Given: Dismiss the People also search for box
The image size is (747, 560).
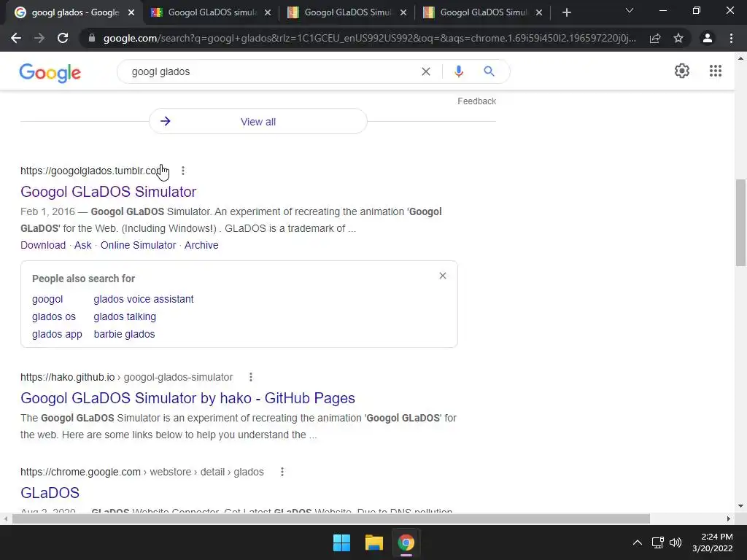Looking at the screenshot, I should coord(443,276).
